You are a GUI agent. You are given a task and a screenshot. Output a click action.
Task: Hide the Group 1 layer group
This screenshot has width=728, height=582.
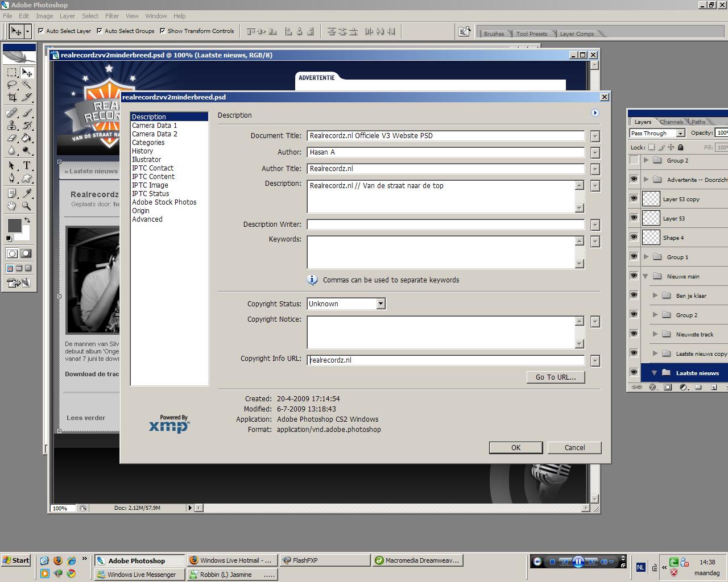coord(634,256)
